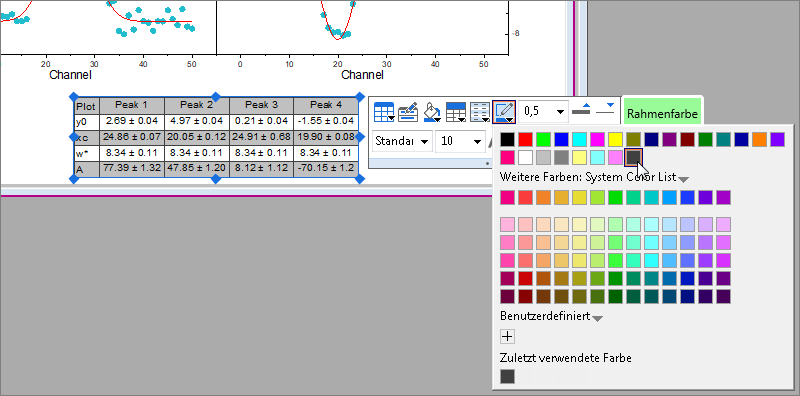
Task: Open the table borders icon in mini toolbar
Action: pyautogui.click(x=384, y=112)
